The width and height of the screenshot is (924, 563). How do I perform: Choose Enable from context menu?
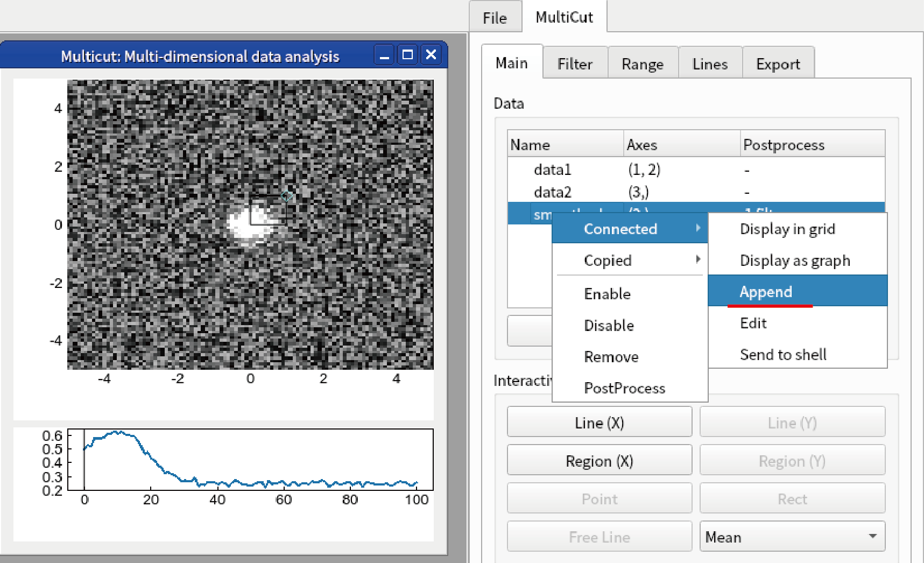click(630, 293)
